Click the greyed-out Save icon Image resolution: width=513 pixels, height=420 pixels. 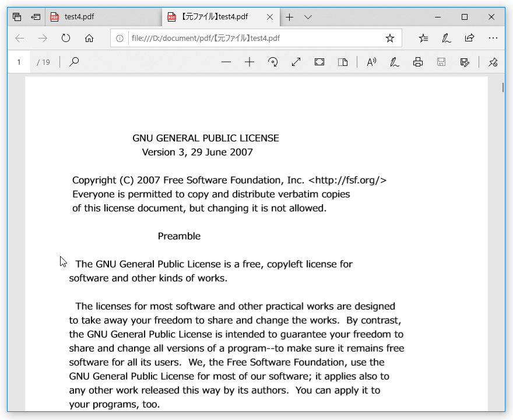point(441,62)
